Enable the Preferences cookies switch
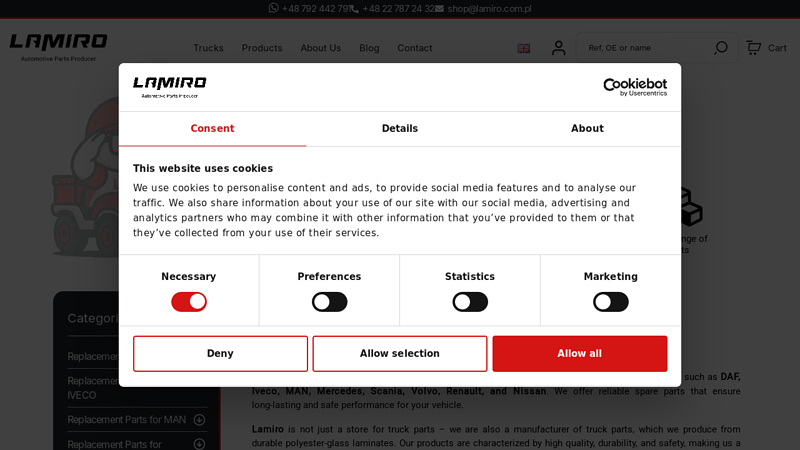 point(329,302)
